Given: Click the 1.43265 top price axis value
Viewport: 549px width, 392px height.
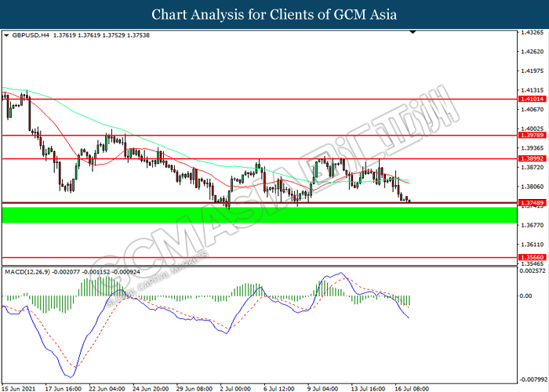Looking at the screenshot, I should [532, 33].
